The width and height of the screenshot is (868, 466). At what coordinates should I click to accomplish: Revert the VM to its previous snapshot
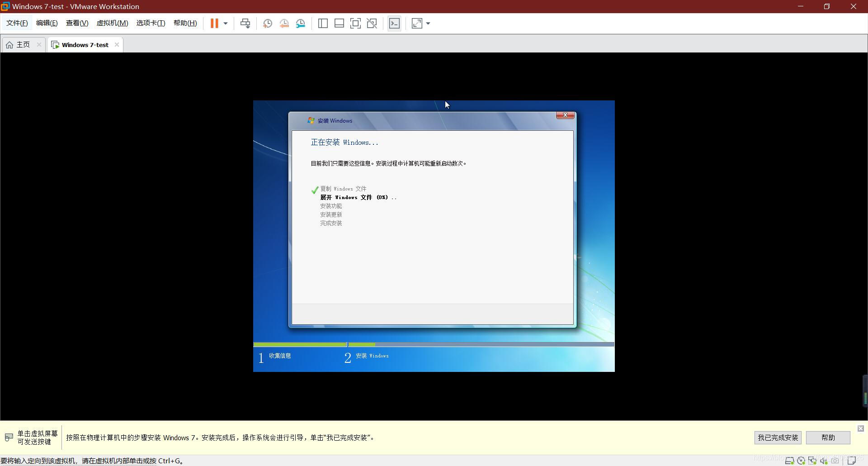coord(284,24)
